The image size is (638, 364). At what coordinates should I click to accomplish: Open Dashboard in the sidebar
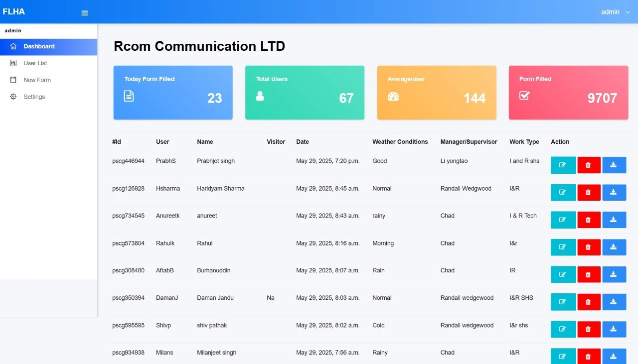pyautogui.click(x=39, y=46)
